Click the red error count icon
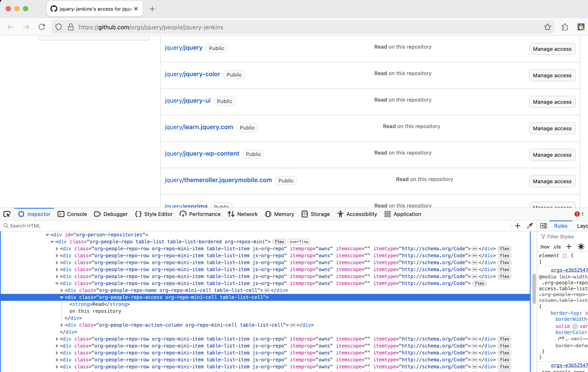Viewport: 588px width, 372px height. pos(577,214)
